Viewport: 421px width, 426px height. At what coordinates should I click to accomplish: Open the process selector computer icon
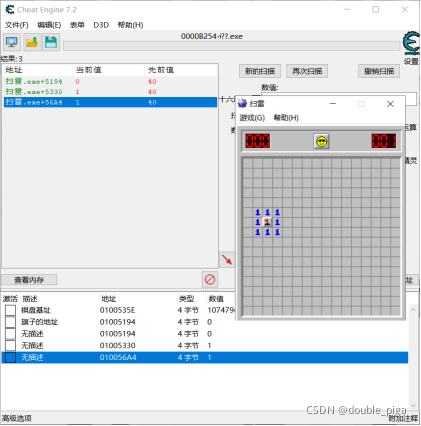pyautogui.click(x=12, y=42)
